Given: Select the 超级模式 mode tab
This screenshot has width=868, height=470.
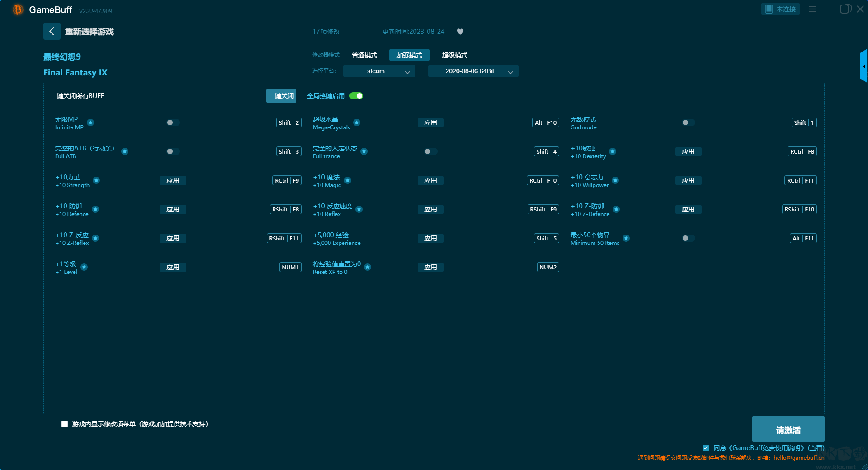Looking at the screenshot, I should 454,55.
